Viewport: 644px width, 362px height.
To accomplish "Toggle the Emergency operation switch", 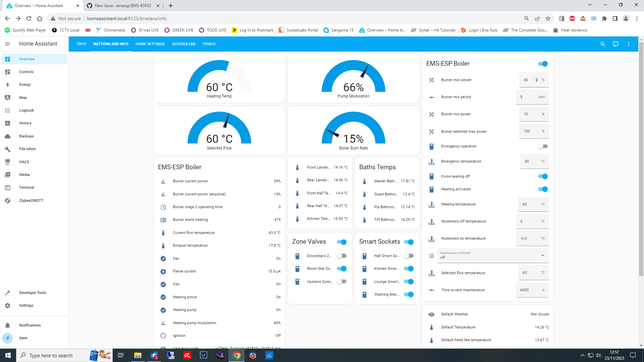I will [542, 146].
